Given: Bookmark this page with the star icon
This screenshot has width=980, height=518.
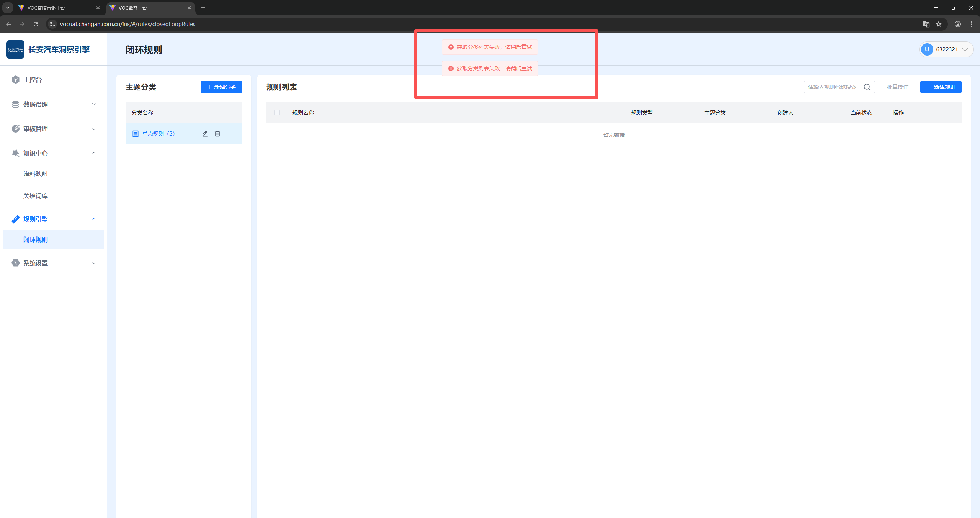Looking at the screenshot, I should pyautogui.click(x=939, y=24).
